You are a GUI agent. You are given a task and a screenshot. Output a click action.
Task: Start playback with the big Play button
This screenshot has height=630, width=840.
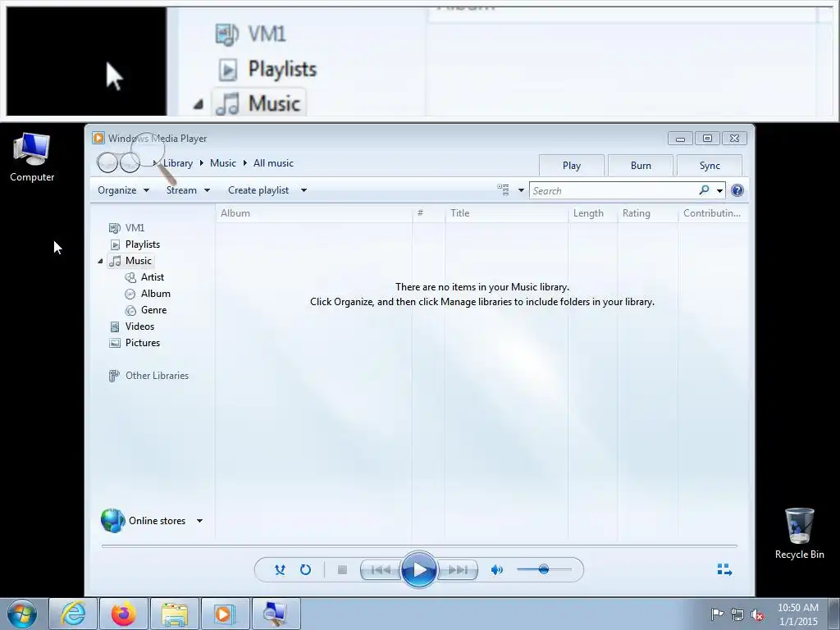[418, 569]
